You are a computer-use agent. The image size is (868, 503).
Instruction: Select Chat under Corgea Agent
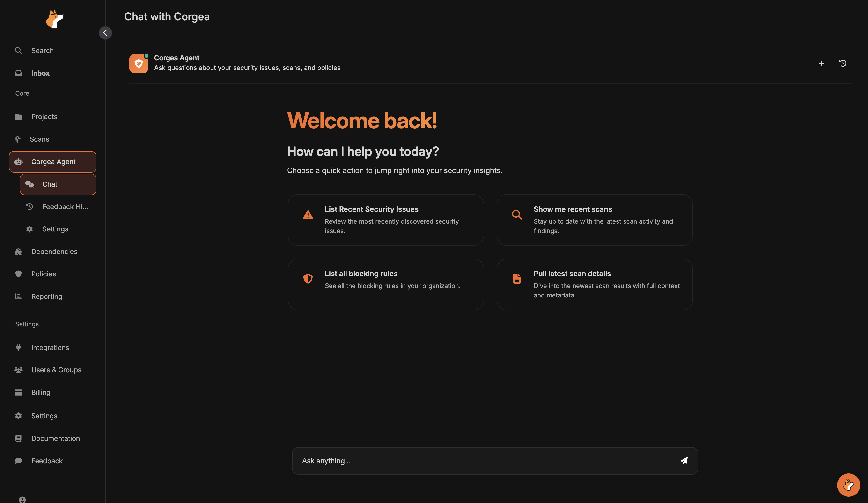tap(50, 184)
